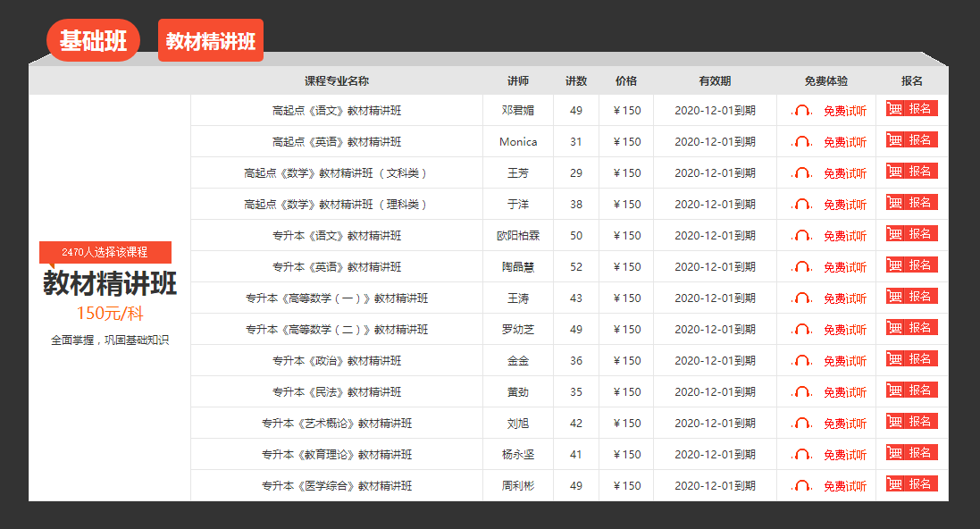This screenshot has width=980, height=529.
Task: Sign up with 报名 for 专升本《政治》
Action: click(912, 359)
